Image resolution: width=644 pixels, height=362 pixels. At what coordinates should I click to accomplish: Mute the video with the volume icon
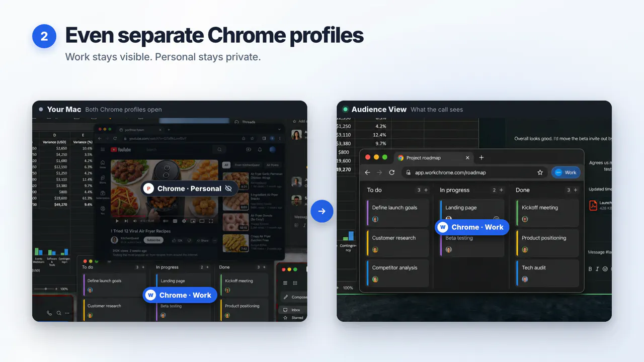135,221
